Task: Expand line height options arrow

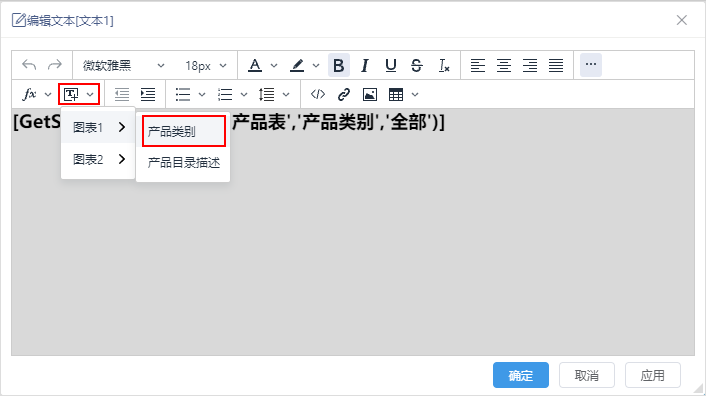Action: click(286, 94)
